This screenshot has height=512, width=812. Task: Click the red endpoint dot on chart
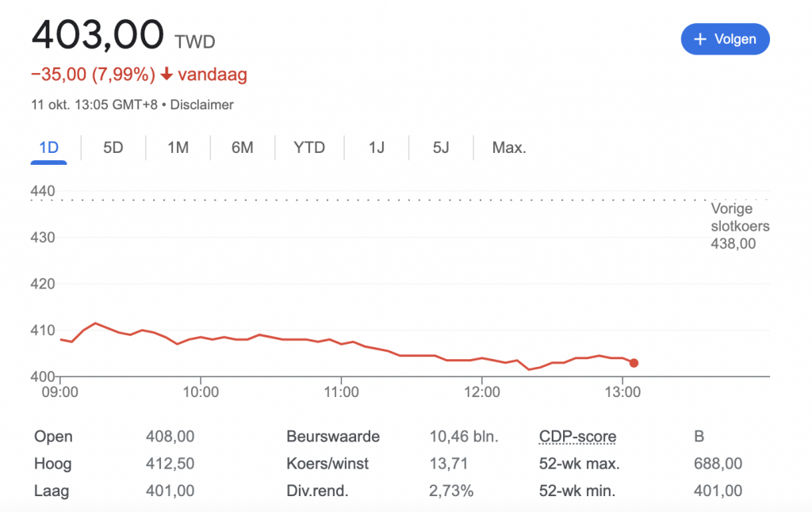coord(634,363)
